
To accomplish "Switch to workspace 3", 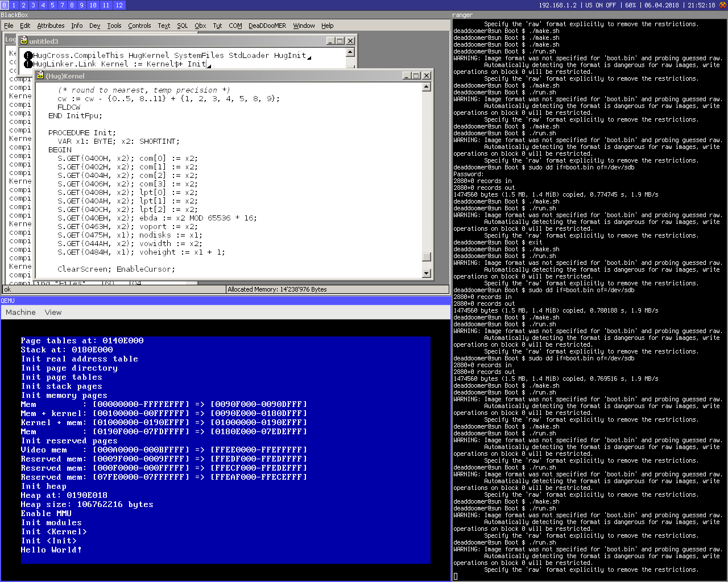I will coord(33,5).
